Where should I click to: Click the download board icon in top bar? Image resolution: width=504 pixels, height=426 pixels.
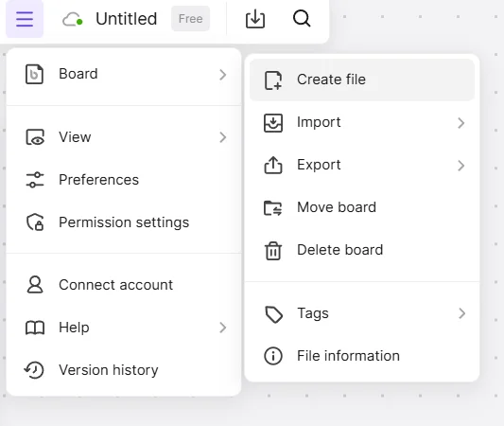point(255,19)
